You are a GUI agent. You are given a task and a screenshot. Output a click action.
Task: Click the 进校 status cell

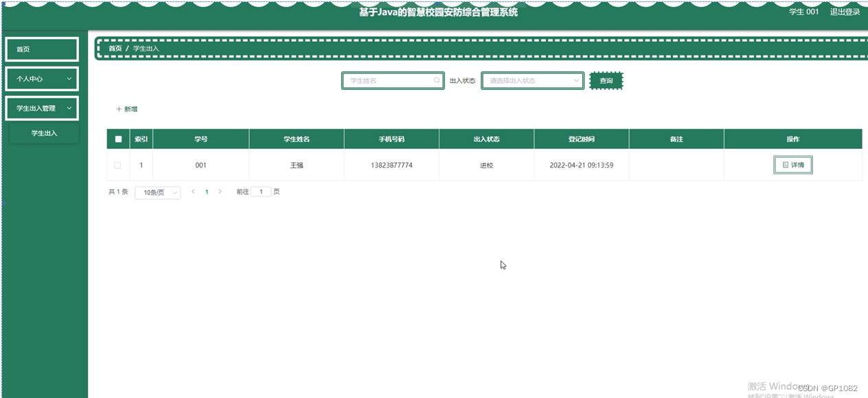pos(486,165)
